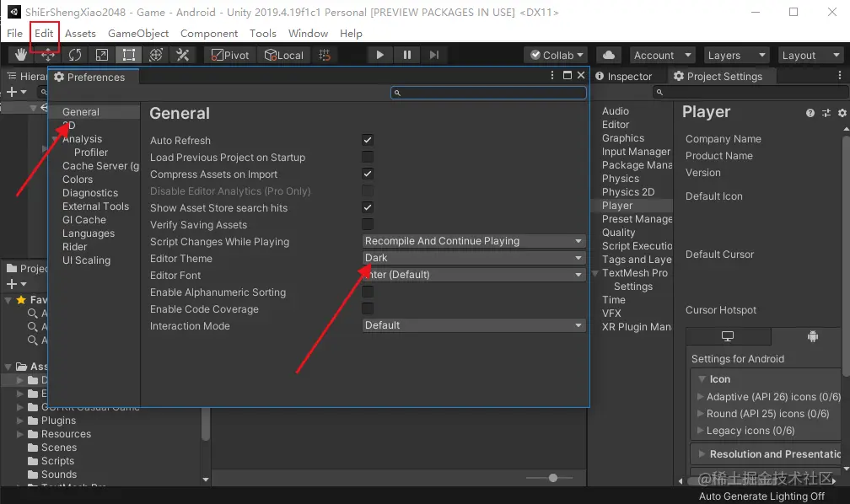The width and height of the screenshot is (850, 504).
Task: Step one frame forward
Action: [x=434, y=55]
